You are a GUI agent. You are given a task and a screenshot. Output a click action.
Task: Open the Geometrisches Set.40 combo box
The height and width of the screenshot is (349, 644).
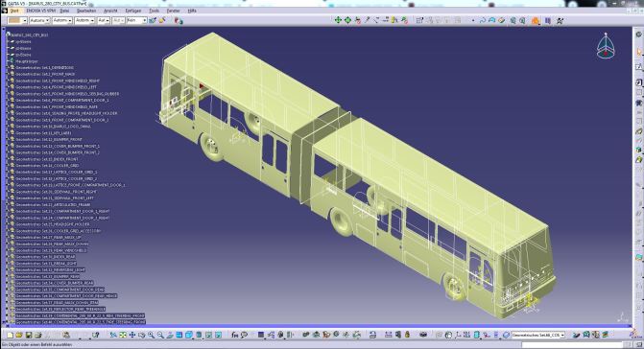coord(538,335)
